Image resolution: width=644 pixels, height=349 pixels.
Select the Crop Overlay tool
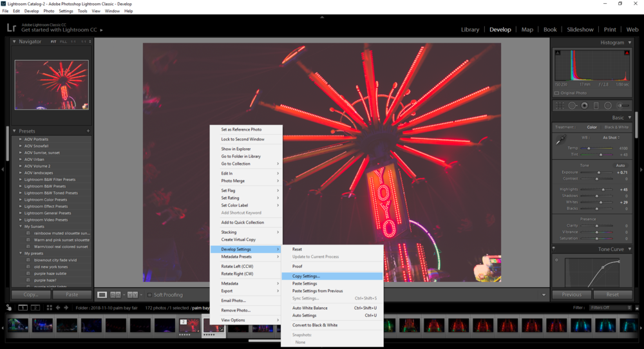click(x=560, y=106)
